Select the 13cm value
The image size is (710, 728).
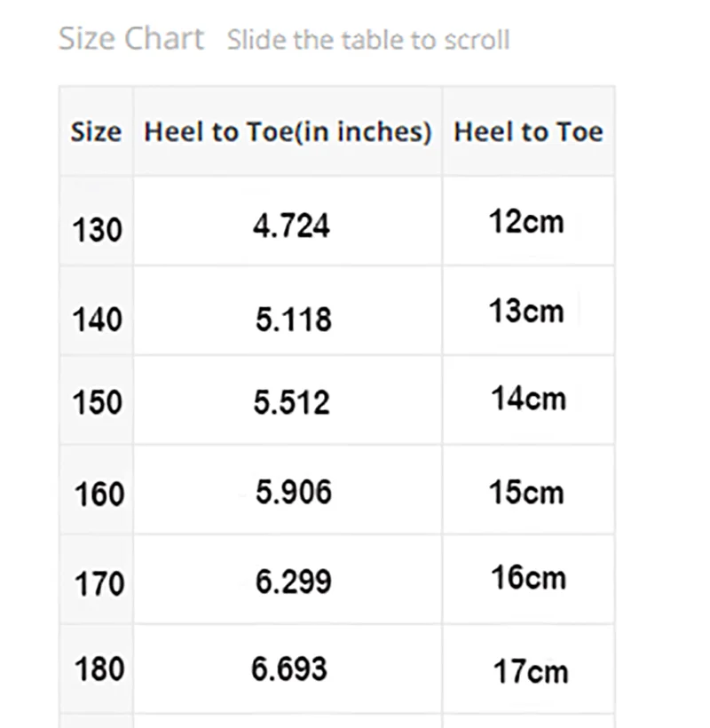pyautogui.click(x=525, y=311)
